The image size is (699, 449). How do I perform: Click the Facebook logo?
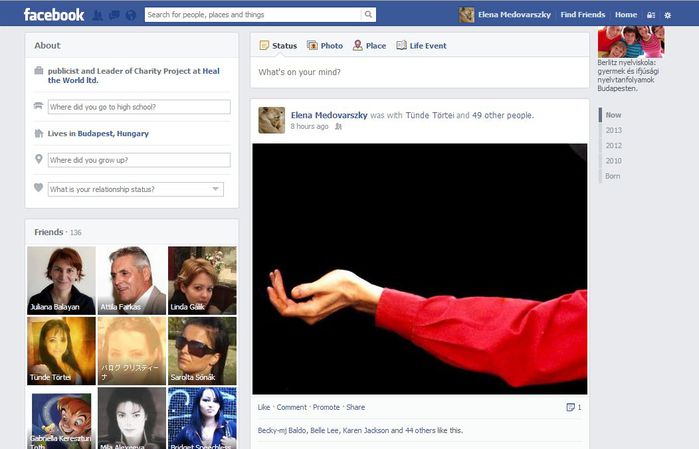point(54,15)
